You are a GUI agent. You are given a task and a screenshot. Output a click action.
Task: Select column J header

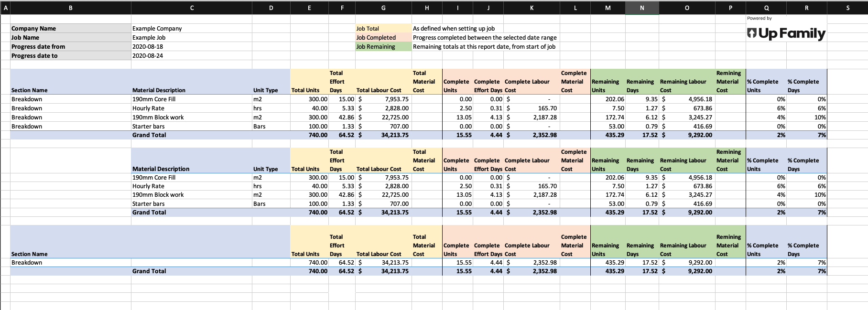pos(488,8)
